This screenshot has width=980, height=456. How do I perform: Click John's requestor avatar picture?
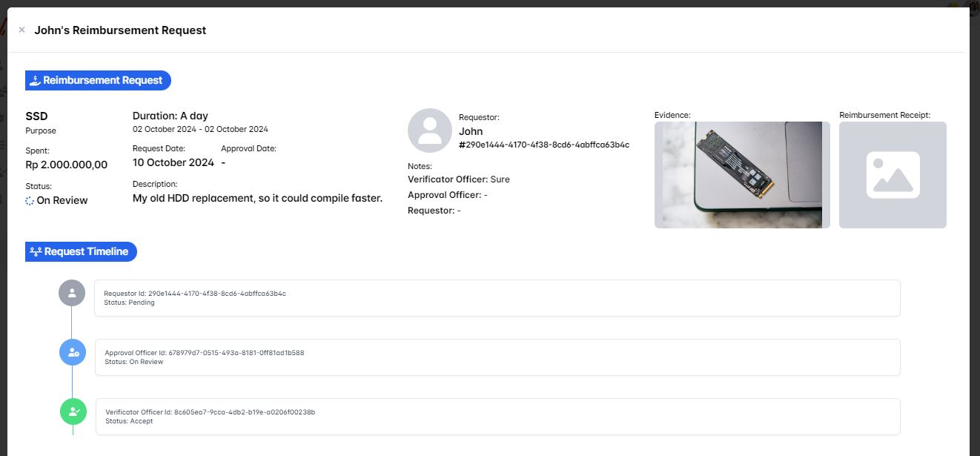(x=429, y=130)
